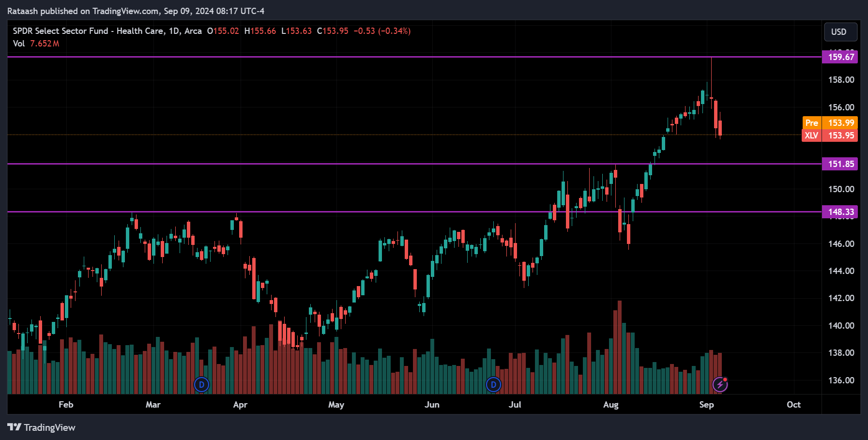Image resolution: width=868 pixels, height=440 pixels.
Task: Click the 140.00 price axis label
Action: click(841, 326)
